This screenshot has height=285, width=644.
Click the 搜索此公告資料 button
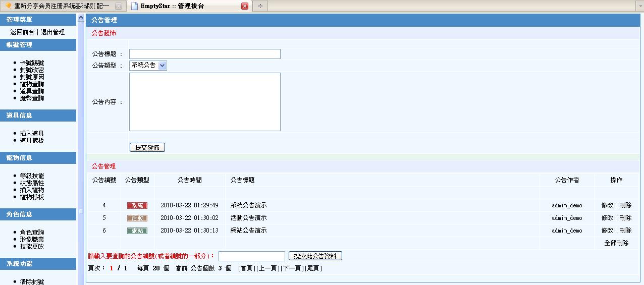click(315, 256)
